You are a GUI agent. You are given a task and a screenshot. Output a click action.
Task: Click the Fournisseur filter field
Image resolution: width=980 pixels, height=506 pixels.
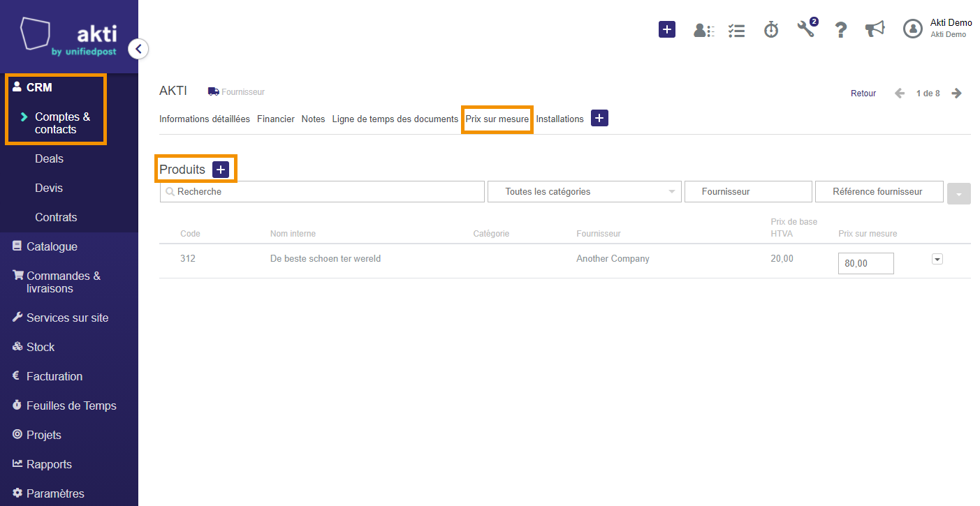pyautogui.click(x=748, y=191)
